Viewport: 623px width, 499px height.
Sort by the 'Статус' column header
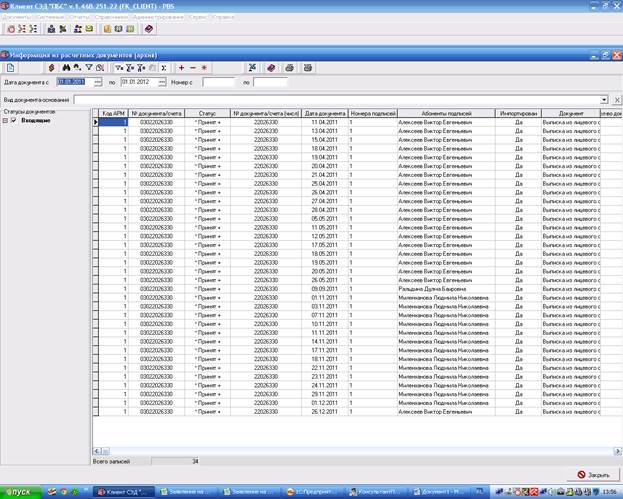pos(207,114)
